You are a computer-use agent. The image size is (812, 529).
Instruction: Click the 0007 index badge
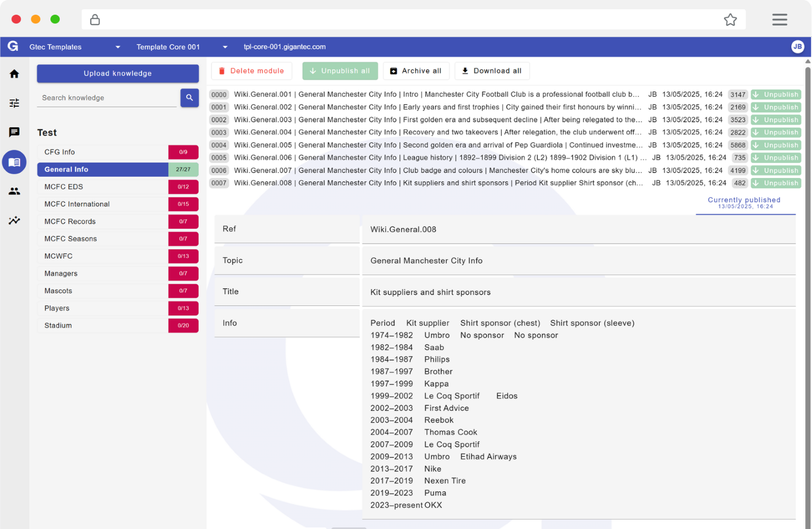tap(219, 183)
